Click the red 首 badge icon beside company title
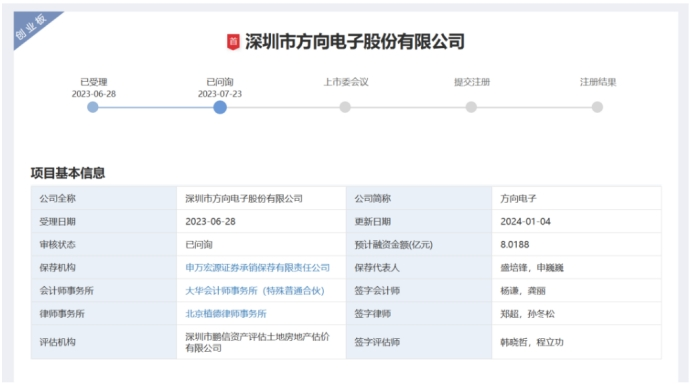This screenshot has width=693, height=385. (x=233, y=42)
